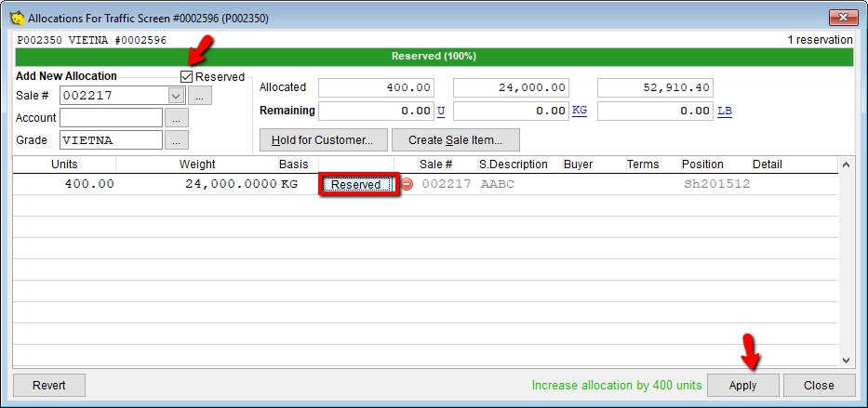This screenshot has width=868, height=408.
Task: Click the 1 reservation text
Action: coord(820,40)
